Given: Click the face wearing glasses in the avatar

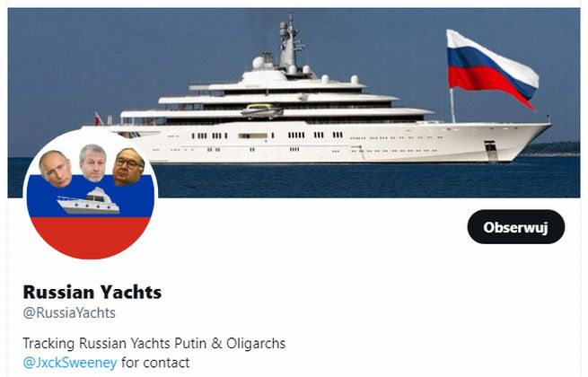Looking at the screenshot, I should click(128, 167).
